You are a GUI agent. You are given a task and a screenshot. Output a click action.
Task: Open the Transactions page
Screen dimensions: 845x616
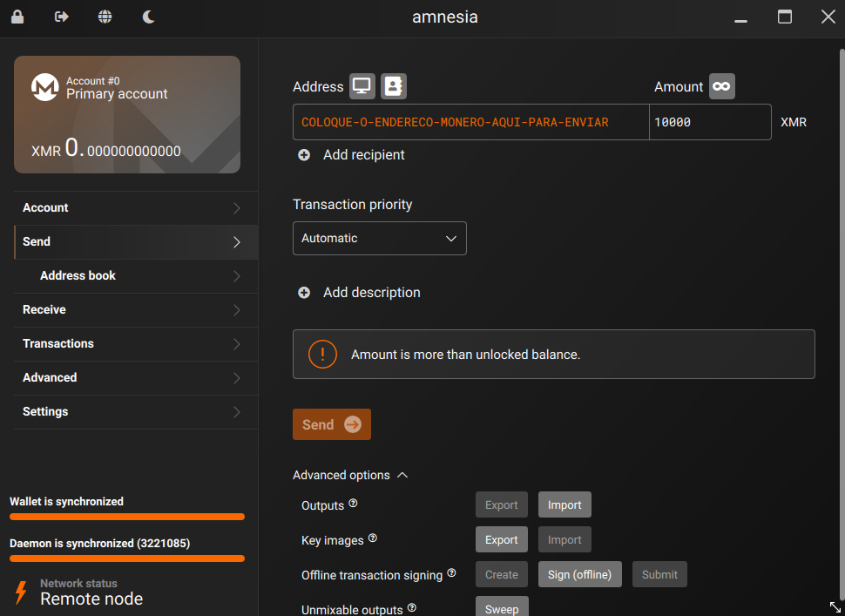(136, 344)
